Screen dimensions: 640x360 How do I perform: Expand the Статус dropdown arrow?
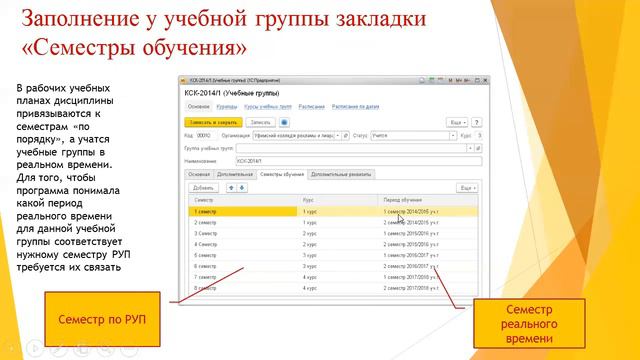[x=453, y=136]
